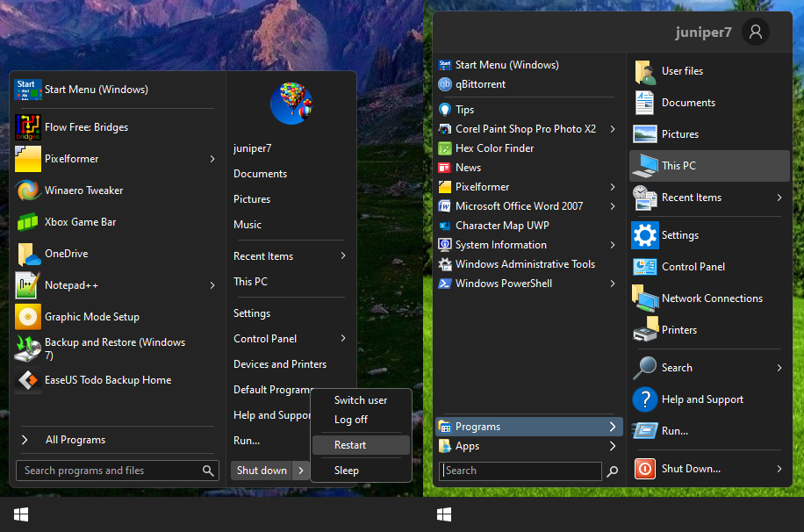804x532 pixels.
Task: Click the Run... icon in right menu
Action: [x=645, y=431]
